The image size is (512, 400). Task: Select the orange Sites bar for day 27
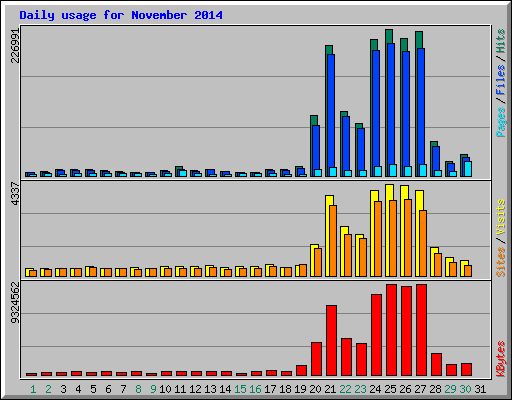423,243
